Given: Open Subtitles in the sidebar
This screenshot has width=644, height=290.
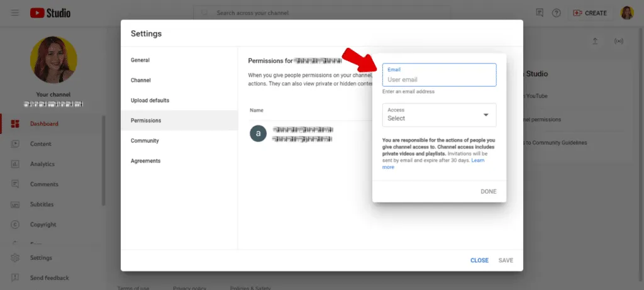Looking at the screenshot, I should tap(42, 204).
